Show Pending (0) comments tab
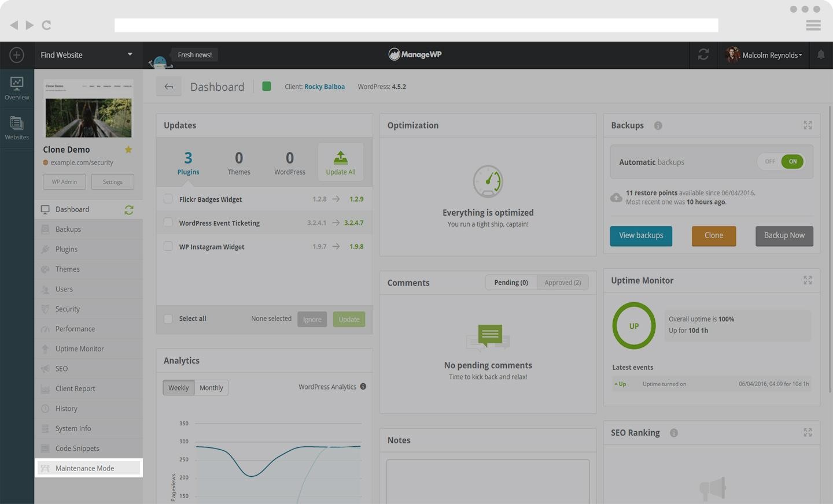 coord(511,283)
